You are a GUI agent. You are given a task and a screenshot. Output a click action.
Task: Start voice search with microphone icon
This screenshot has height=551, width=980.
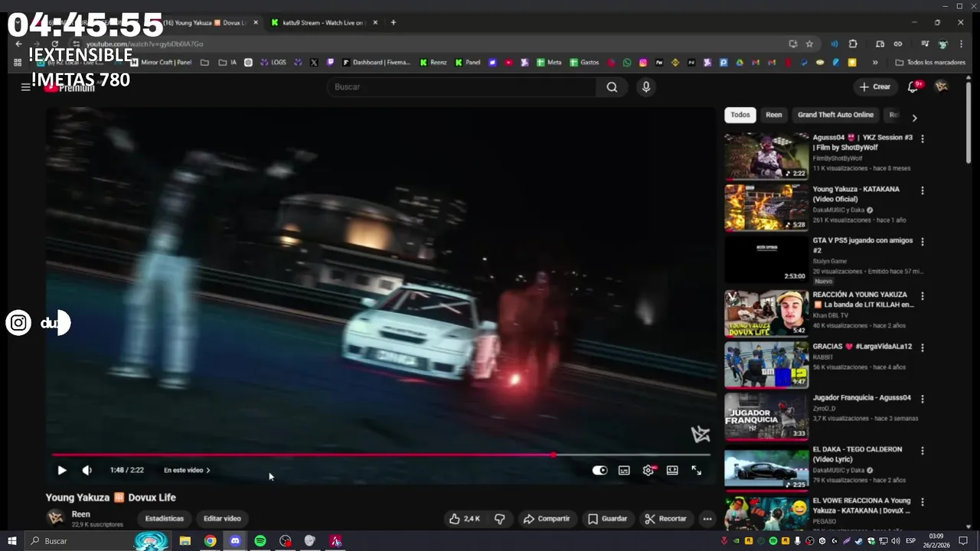point(646,87)
